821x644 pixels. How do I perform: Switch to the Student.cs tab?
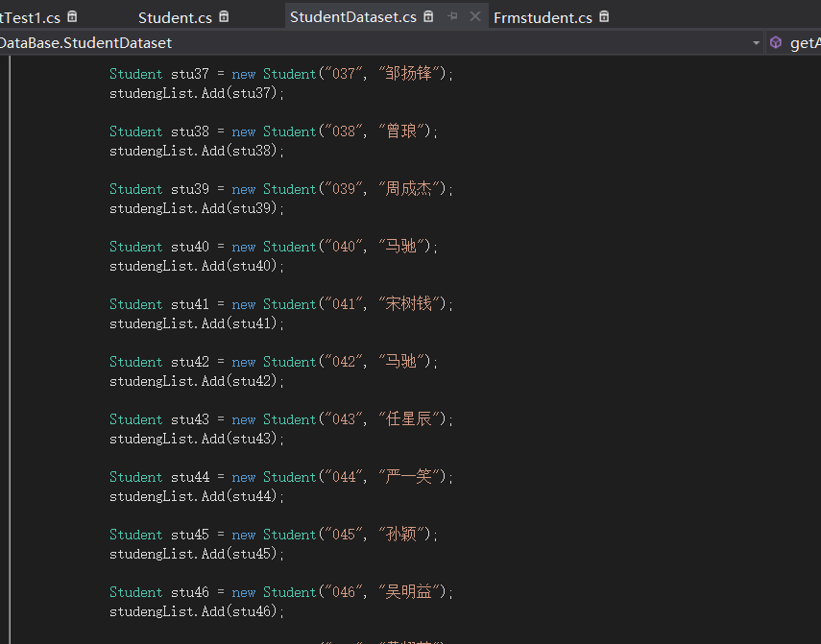tap(175, 18)
